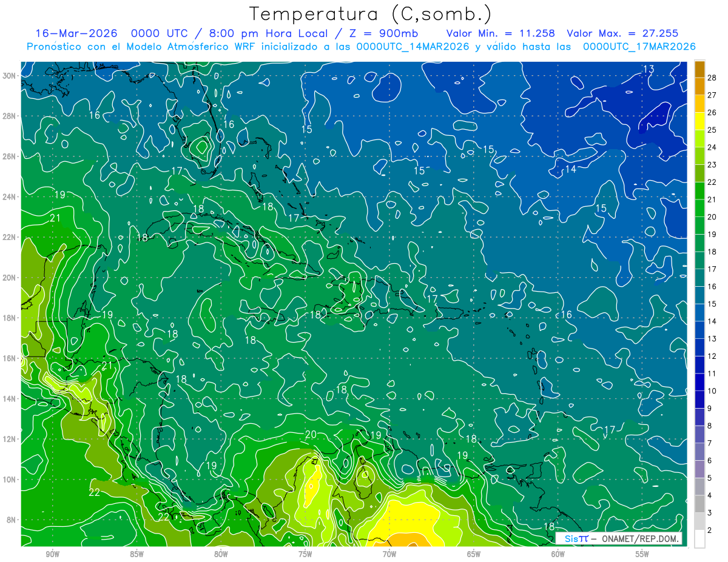Click the '10' label on the color legend
Screen dimensions: 728x562
(x=712, y=391)
